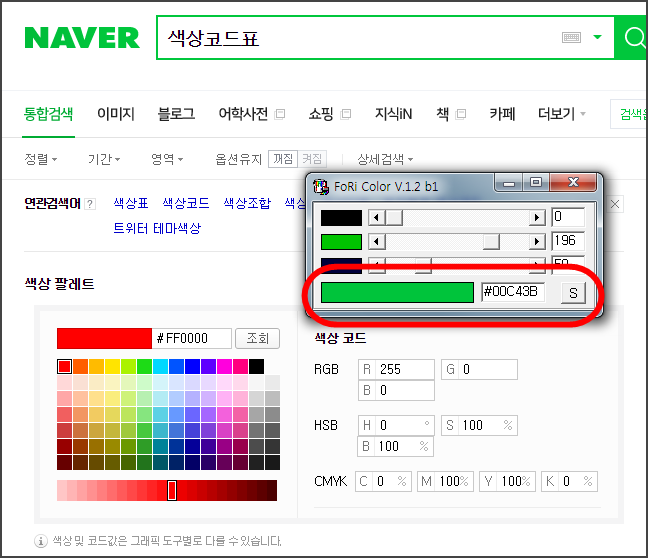Select the red swatch in palette top row
The height and width of the screenshot is (558, 648).
click(x=64, y=367)
